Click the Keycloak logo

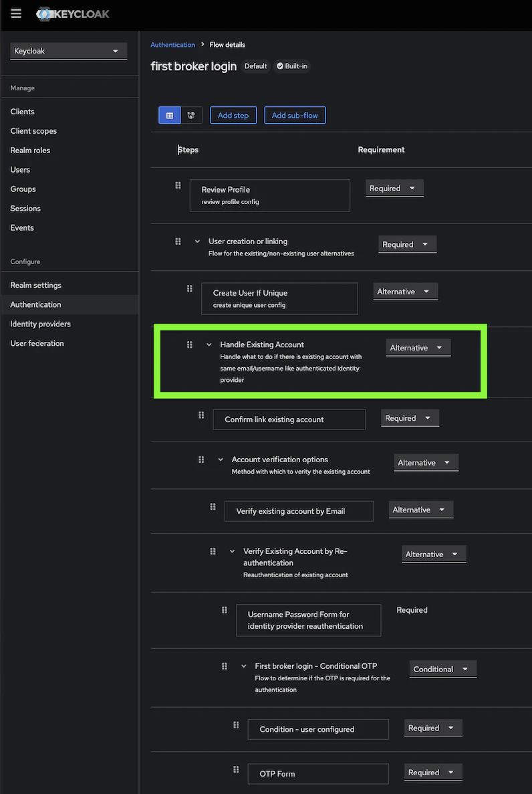click(x=73, y=14)
